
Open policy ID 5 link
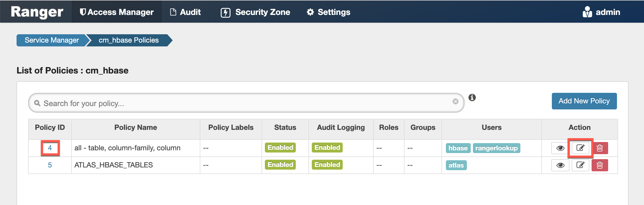coord(50,165)
